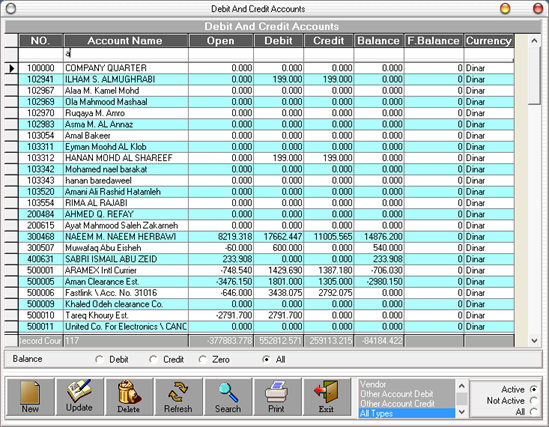
Task: Click the Update notebook icon button
Action: pos(79,397)
